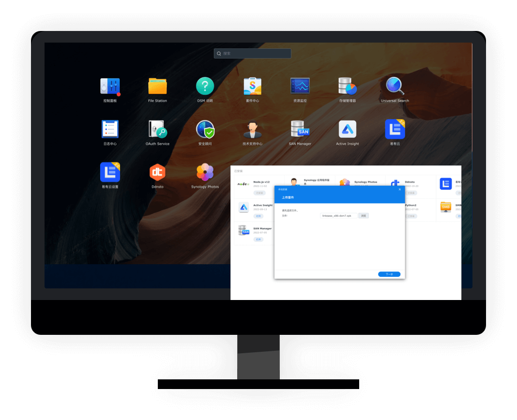This screenshot has height=420, width=517.
Task: Click 浏览 browse button in upload dialog
Action: tap(364, 216)
